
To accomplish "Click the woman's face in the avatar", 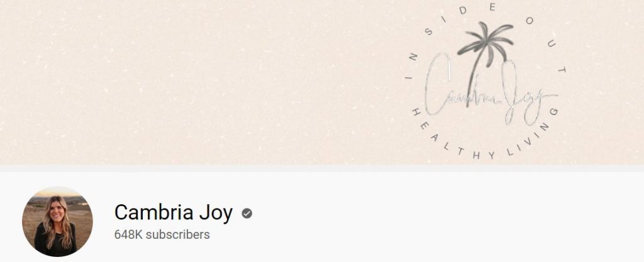I will coord(57,212).
